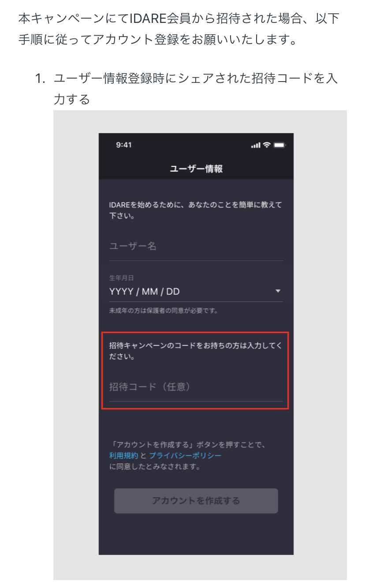Screen dimensions: 365x588
Task: Click the 生年月日 field label
Action: (x=121, y=278)
